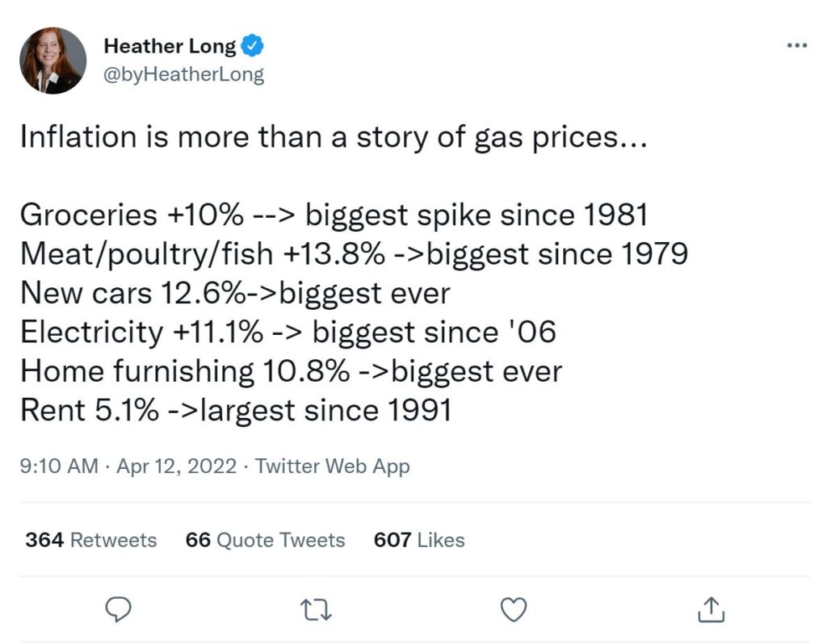Show the 607 Likes list
This screenshot has width=827, height=644.
pyautogui.click(x=419, y=540)
